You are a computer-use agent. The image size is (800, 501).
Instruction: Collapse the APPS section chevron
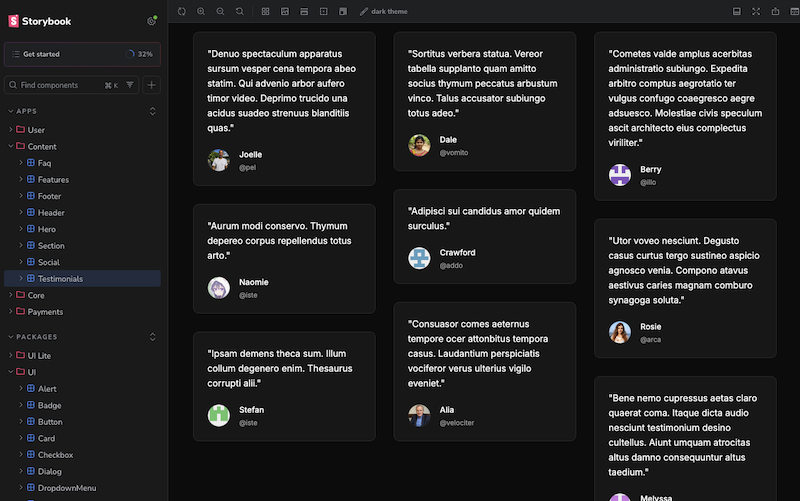point(11,111)
